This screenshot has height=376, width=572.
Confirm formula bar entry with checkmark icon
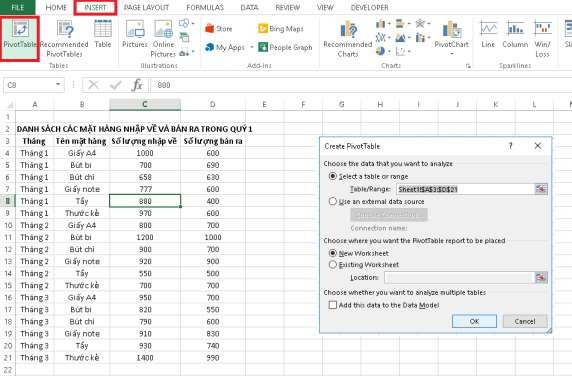click(x=116, y=85)
